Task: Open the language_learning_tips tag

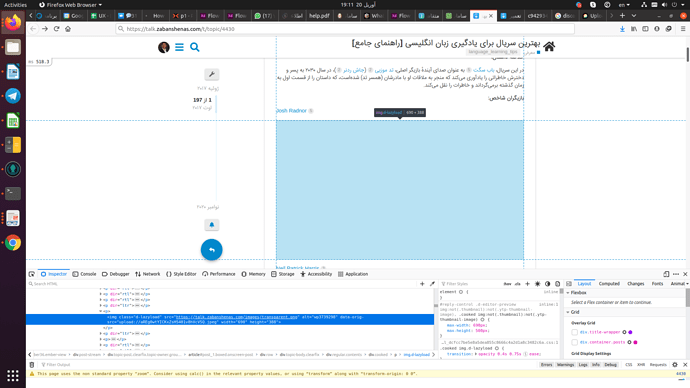Action: pyautogui.click(x=493, y=52)
